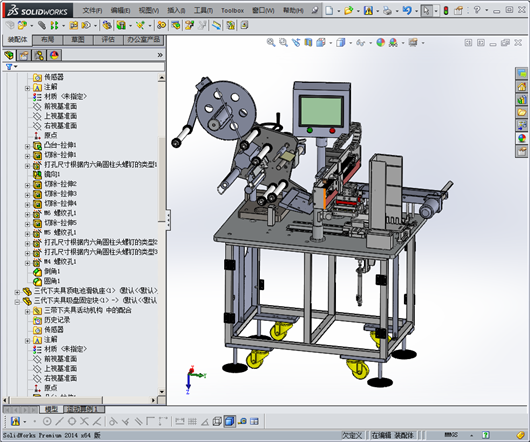Expand the first 切除-拉伸1 feature node
Viewport: 530px width, 442px height.
click(28, 156)
